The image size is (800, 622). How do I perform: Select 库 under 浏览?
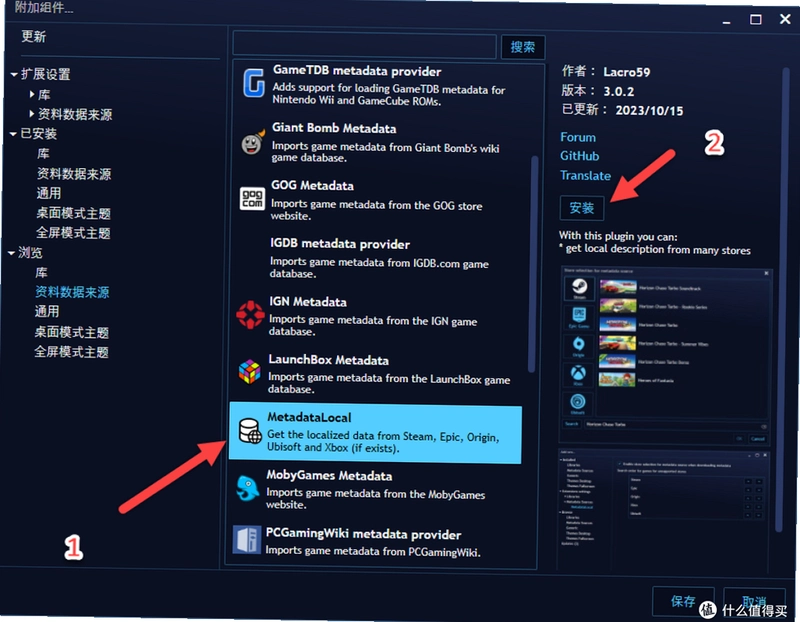pyautogui.click(x=41, y=272)
